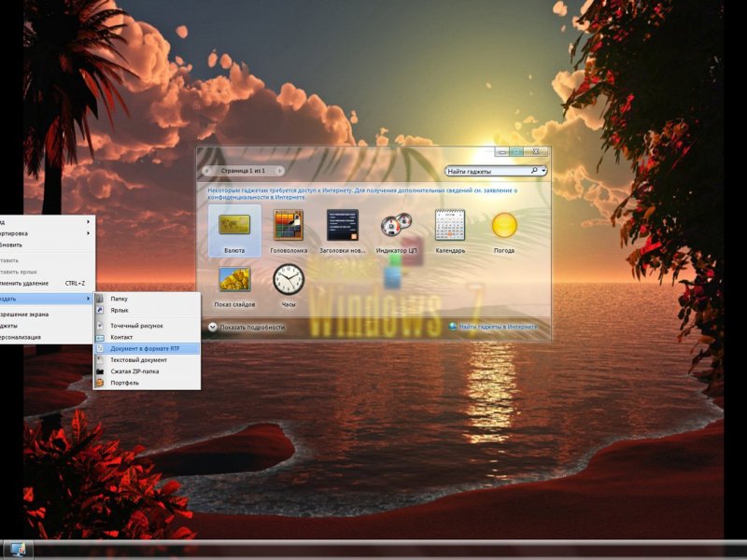Expand the Сортировка submenu

click(46, 233)
